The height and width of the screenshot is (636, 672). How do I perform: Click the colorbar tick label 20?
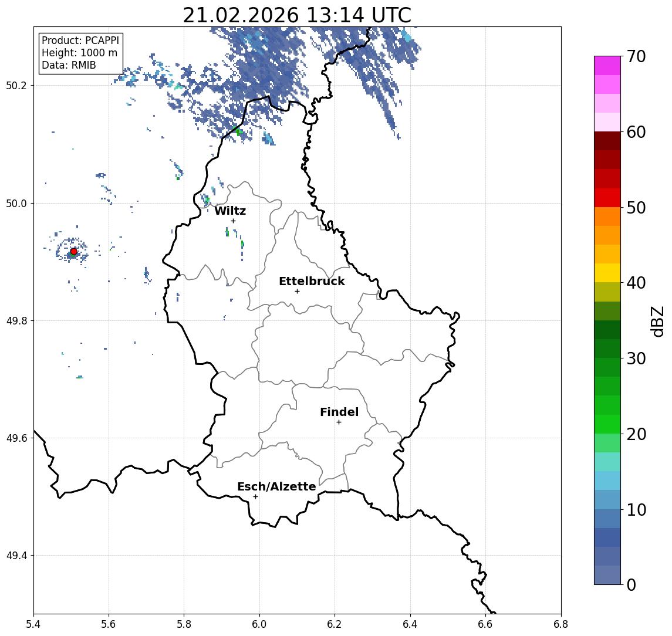[x=636, y=434]
